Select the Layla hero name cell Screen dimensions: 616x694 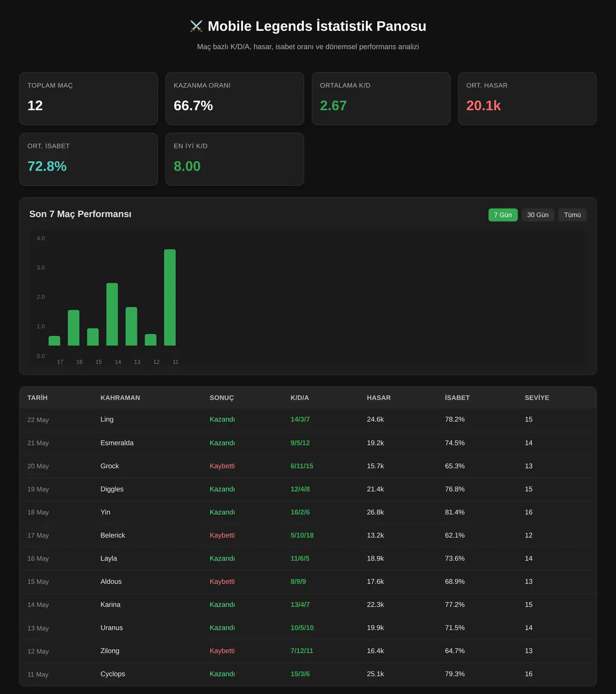coord(109,558)
